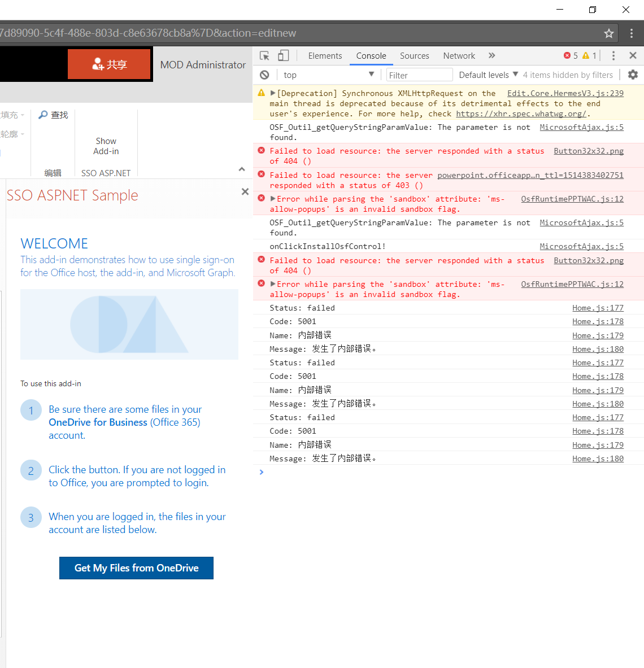Click Get My Files from OneDrive

tap(136, 568)
